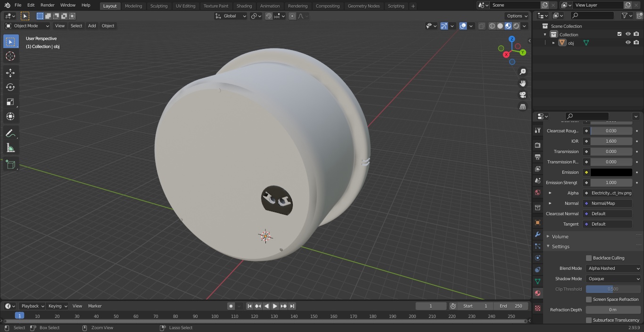This screenshot has height=332, width=644.
Task: Open Playback dropdown in timeline
Action: (32, 306)
